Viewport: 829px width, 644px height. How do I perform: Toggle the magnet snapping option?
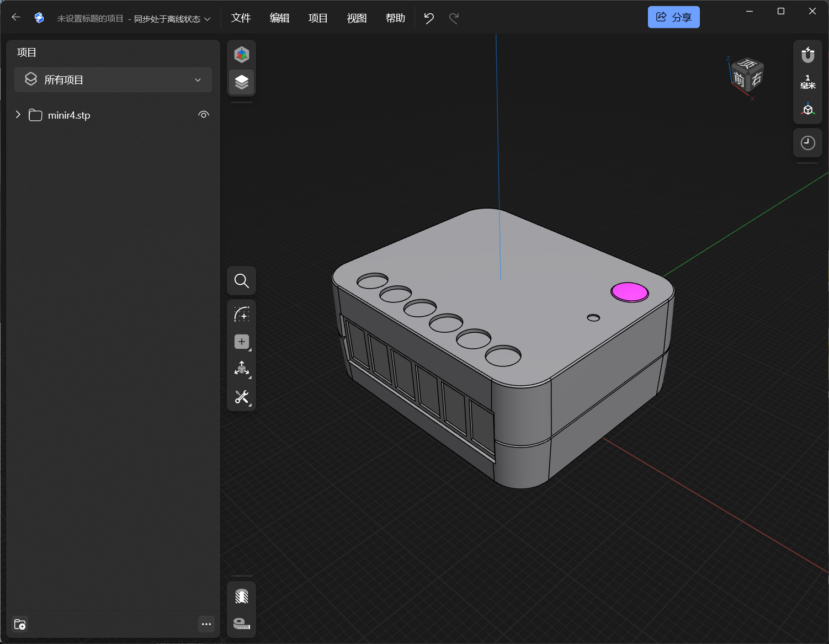point(807,55)
